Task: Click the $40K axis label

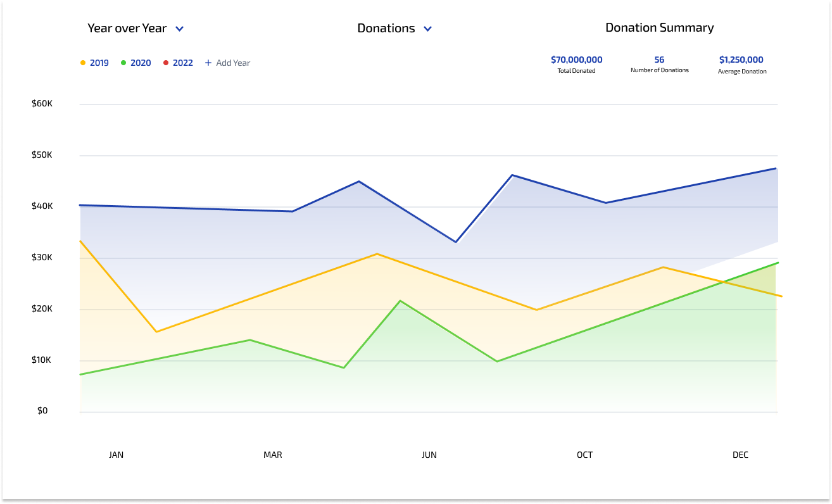Action: 42,206
